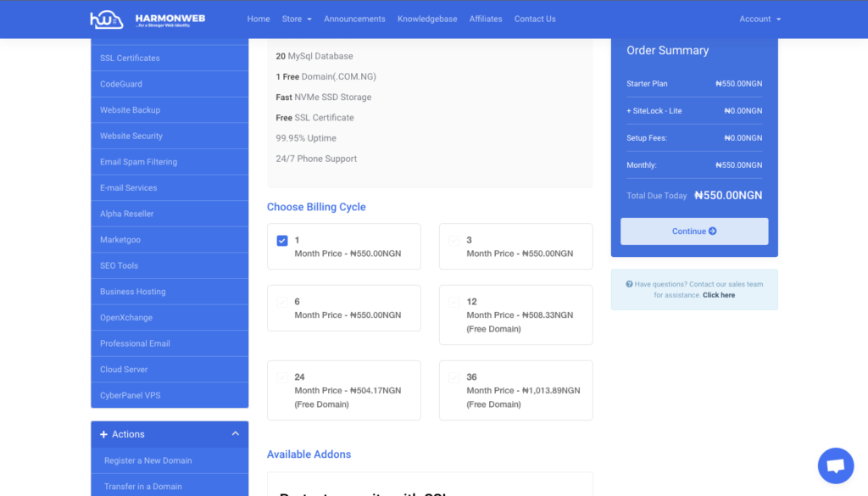
Task: Click the '20 MySql Database' feature text
Action: (x=314, y=57)
